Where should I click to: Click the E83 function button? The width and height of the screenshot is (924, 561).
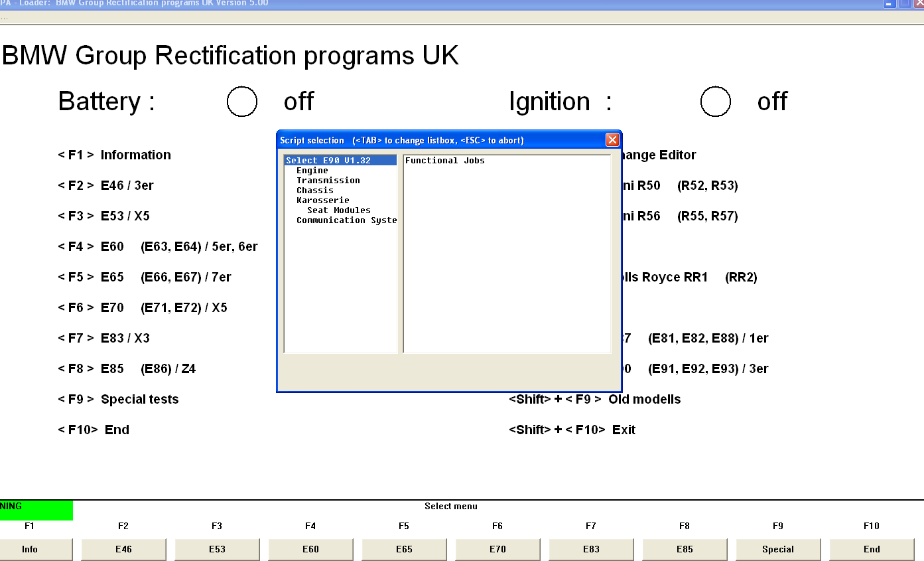click(591, 549)
